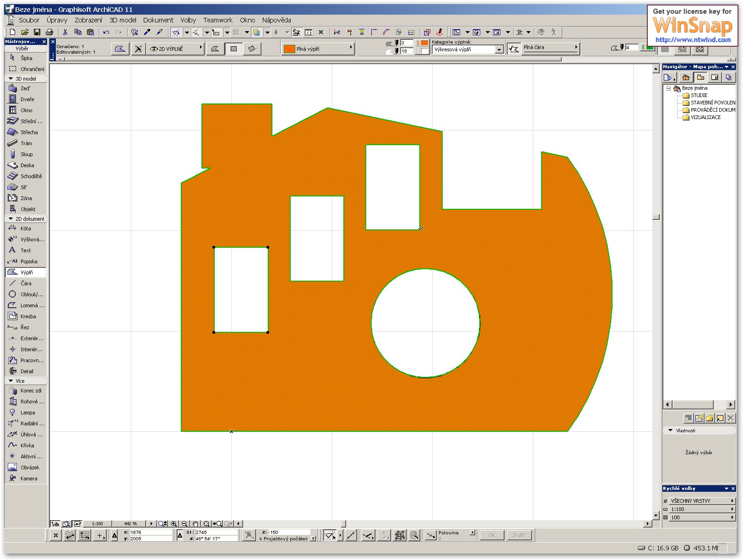Click the Zrušit button

(519, 535)
